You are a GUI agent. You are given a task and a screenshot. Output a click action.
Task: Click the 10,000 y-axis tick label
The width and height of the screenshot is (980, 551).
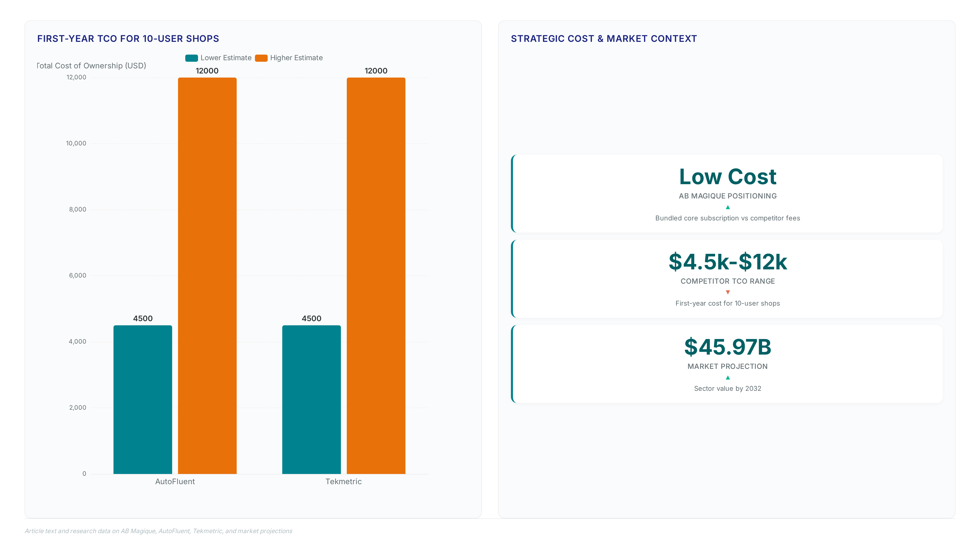[76, 143]
